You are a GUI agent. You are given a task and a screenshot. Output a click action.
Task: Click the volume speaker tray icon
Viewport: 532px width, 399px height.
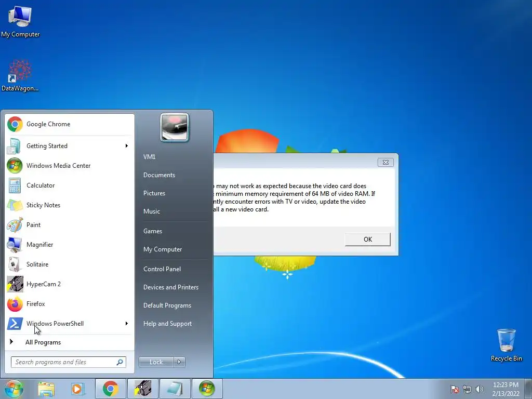[x=479, y=389]
